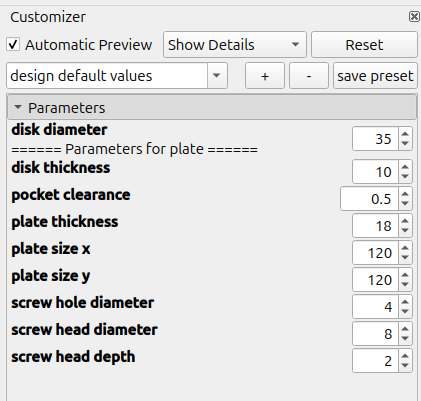Increase the plate size x value
The height and width of the screenshot is (401, 421).
point(405,248)
